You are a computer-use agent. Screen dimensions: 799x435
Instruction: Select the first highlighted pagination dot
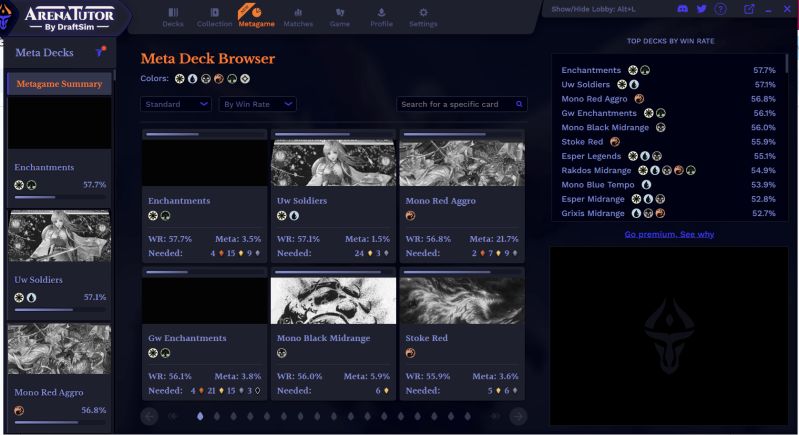click(x=200, y=417)
